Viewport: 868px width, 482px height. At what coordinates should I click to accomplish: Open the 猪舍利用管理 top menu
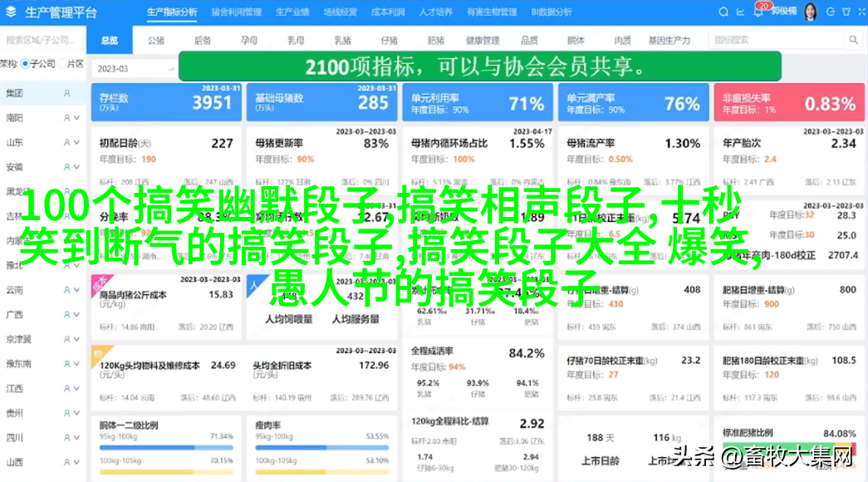236,12
